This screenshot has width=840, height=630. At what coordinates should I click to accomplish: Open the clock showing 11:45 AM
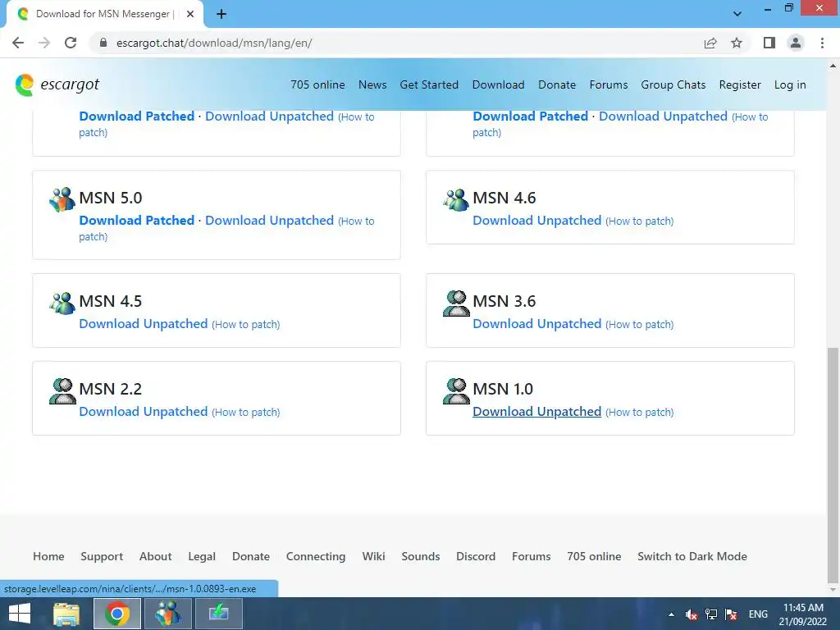(x=803, y=614)
